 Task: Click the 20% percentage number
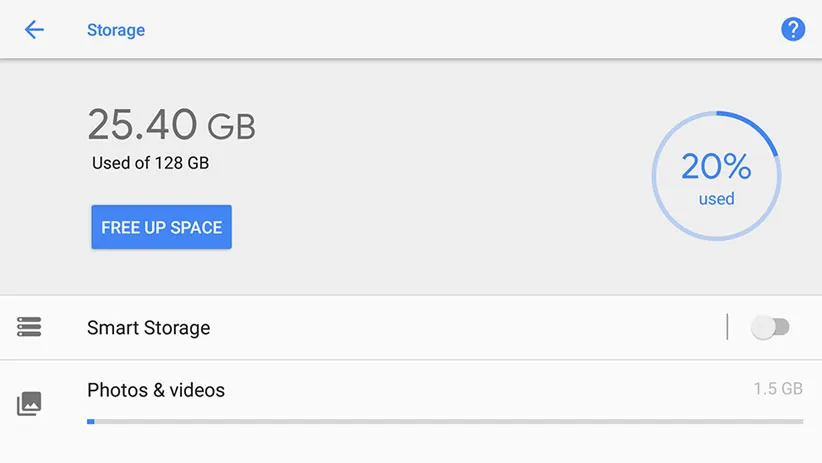click(716, 166)
